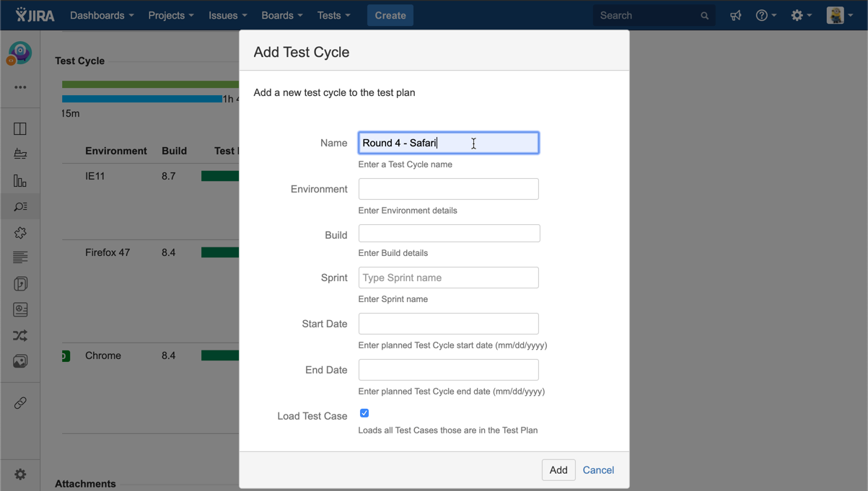Viewport: 868px width, 491px height.
Task: Open the add-ons puzzle icon in sidebar
Action: (x=20, y=233)
